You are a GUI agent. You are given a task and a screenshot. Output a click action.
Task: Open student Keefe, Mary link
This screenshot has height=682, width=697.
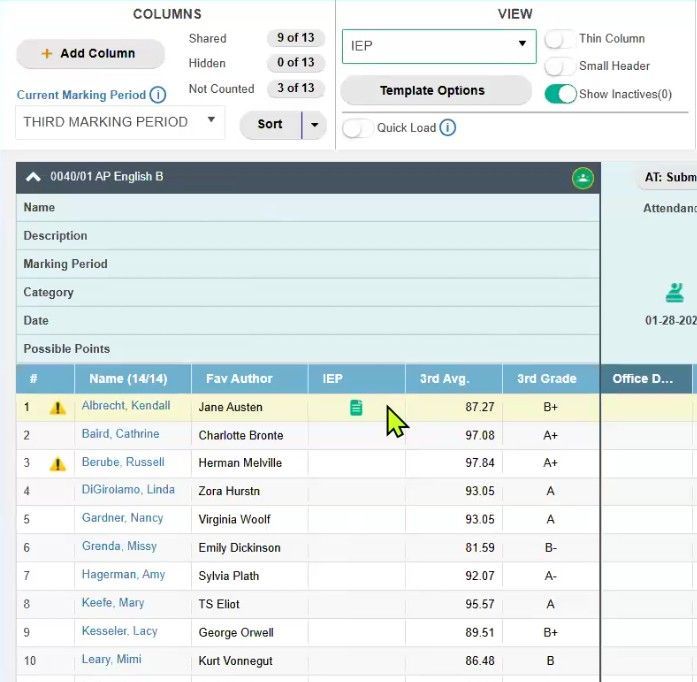pyautogui.click(x=113, y=603)
